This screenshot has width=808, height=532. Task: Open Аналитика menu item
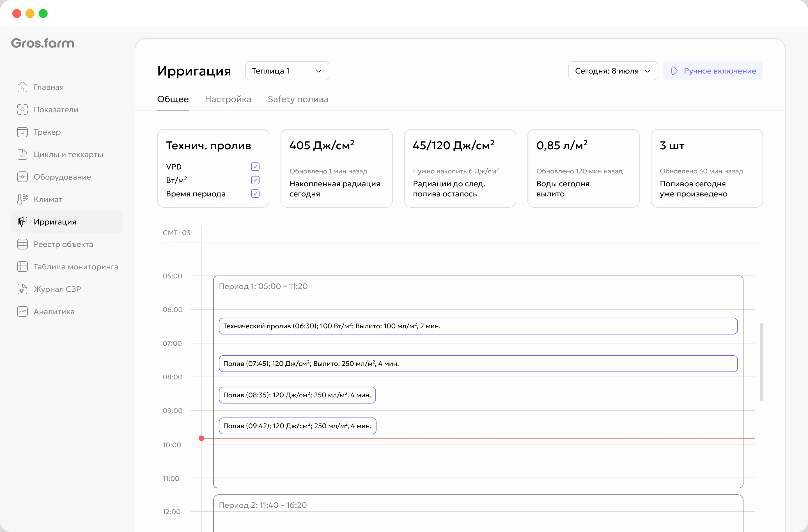coord(67,311)
